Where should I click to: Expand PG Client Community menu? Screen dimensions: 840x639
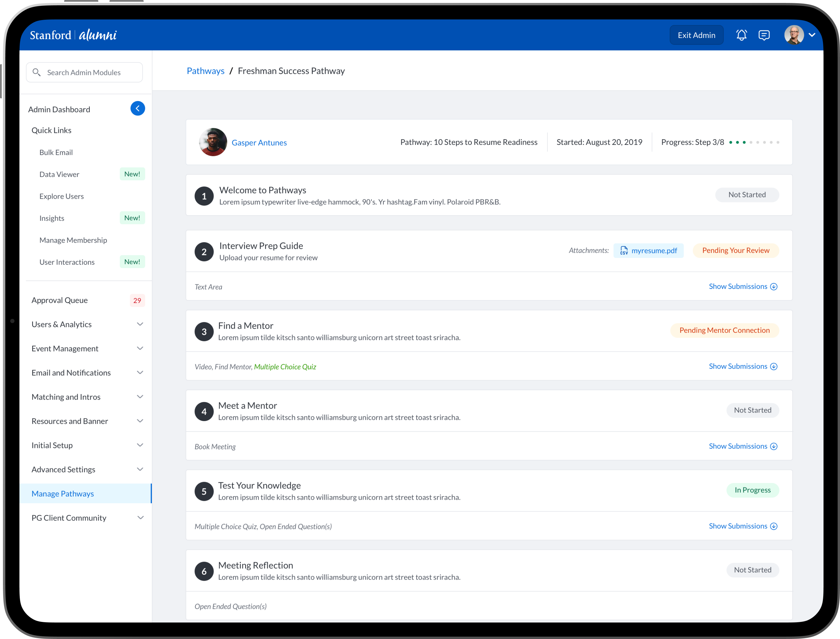[140, 518]
